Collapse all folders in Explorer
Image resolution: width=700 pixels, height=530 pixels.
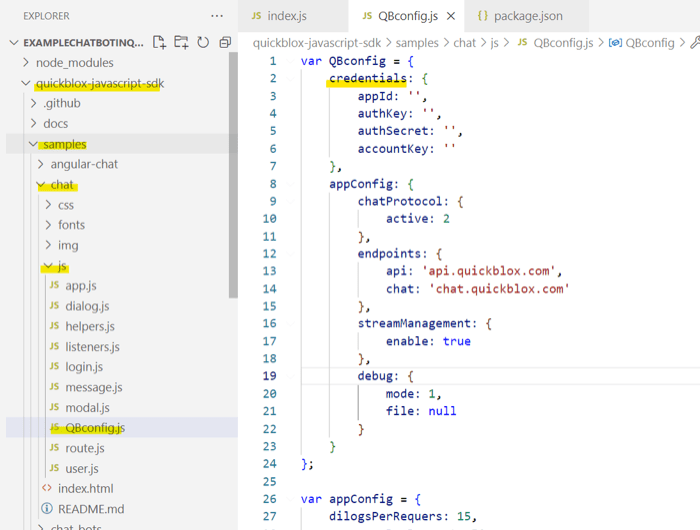click(x=225, y=42)
